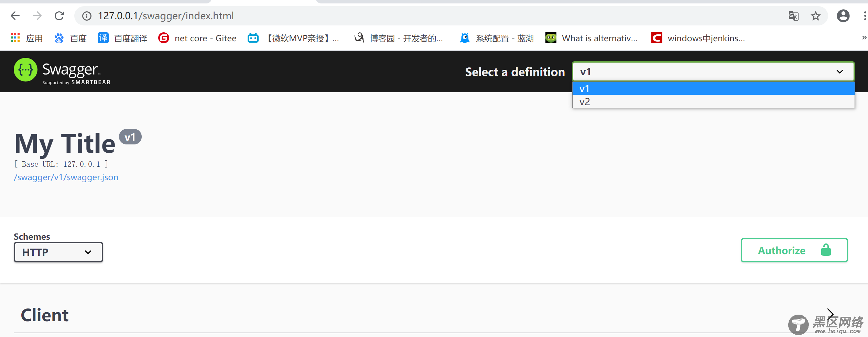The width and height of the screenshot is (868, 337).
Task: Open the 博客园 bookmark
Action: pos(399,38)
